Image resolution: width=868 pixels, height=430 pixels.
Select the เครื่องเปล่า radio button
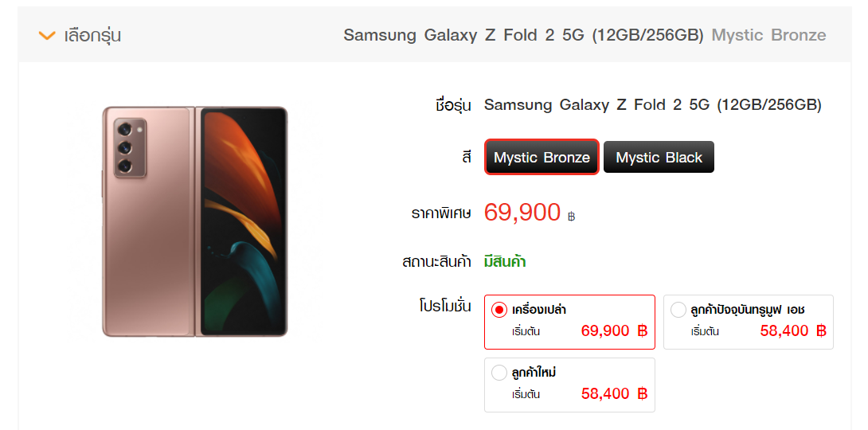499,310
